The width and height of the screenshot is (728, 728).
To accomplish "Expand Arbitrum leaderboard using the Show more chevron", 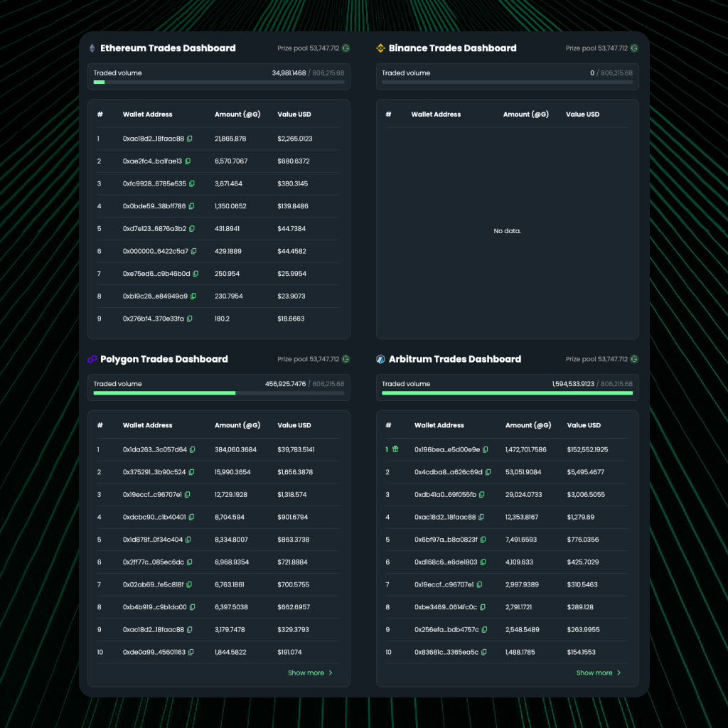I will [619, 673].
